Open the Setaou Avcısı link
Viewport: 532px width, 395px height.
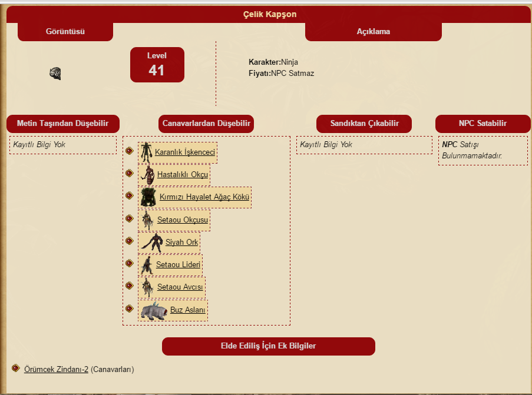click(180, 287)
